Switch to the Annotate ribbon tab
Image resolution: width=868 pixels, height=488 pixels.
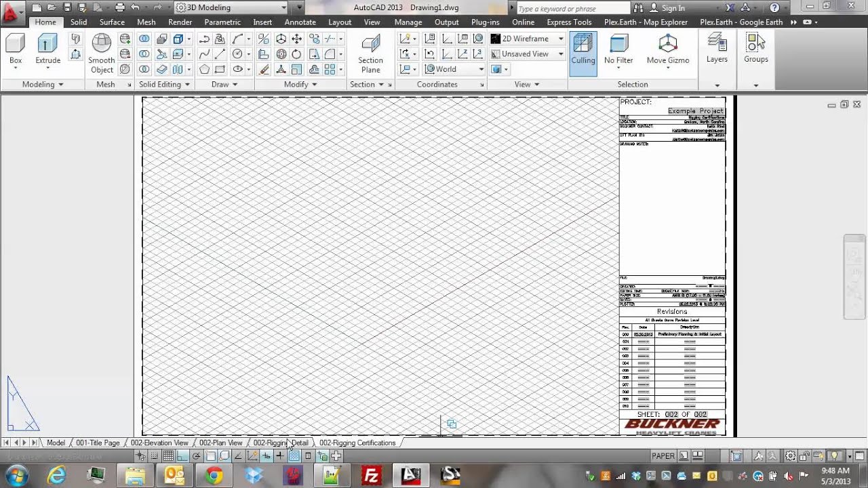300,22
